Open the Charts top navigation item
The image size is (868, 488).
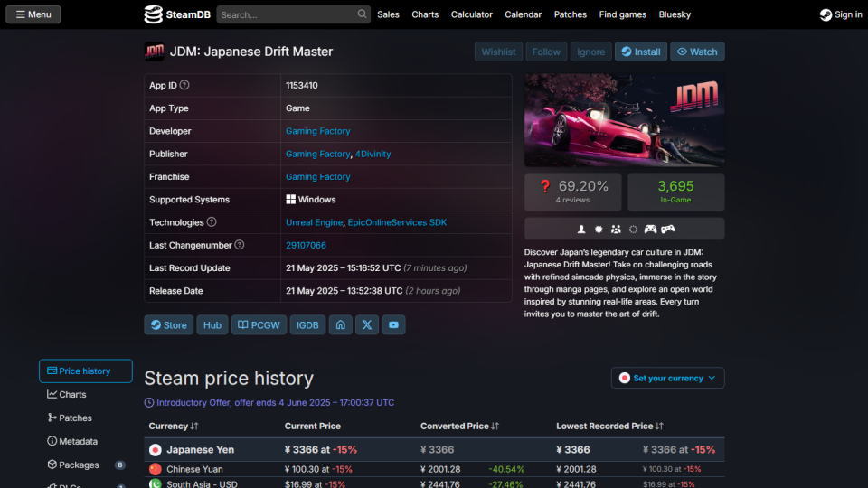tap(425, 14)
